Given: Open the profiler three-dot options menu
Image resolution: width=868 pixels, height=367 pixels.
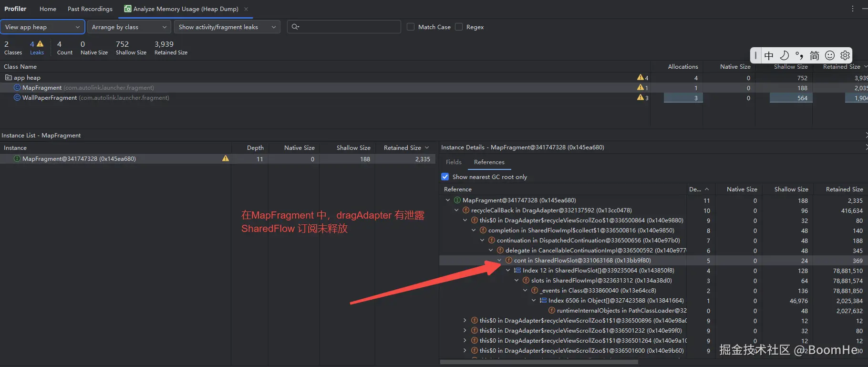Looking at the screenshot, I should 853,9.
